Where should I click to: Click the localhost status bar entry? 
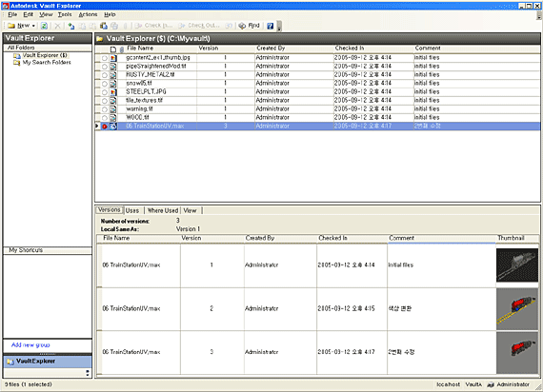point(448,384)
